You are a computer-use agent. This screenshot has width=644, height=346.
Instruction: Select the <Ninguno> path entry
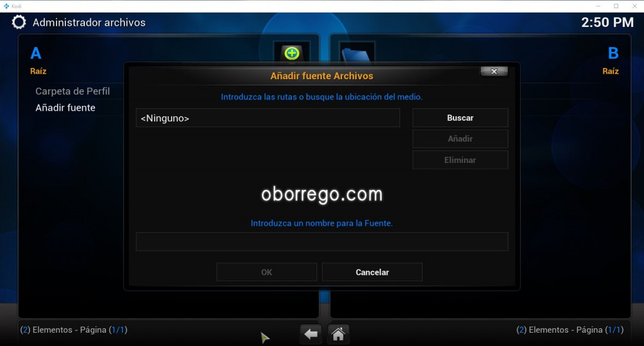tap(267, 118)
